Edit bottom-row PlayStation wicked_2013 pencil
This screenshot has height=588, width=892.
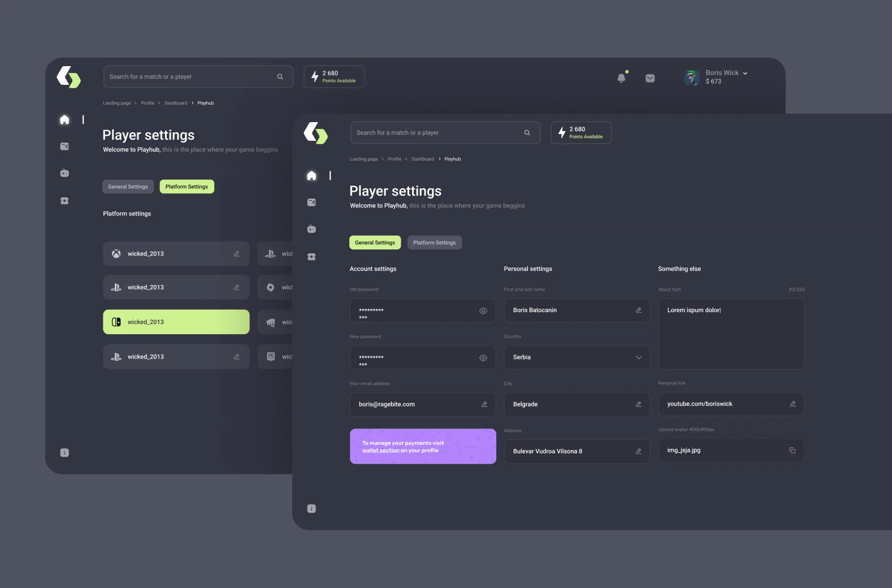tap(237, 357)
